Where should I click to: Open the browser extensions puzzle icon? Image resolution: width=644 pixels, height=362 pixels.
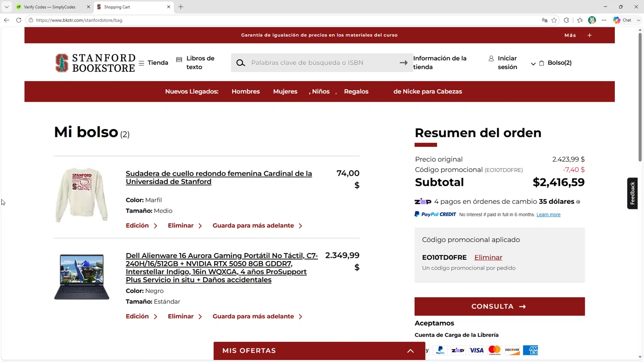coord(566,20)
